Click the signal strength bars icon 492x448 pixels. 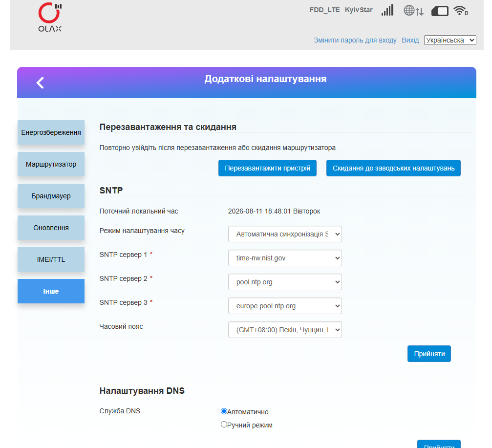pyautogui.click(x=387, y=10)
